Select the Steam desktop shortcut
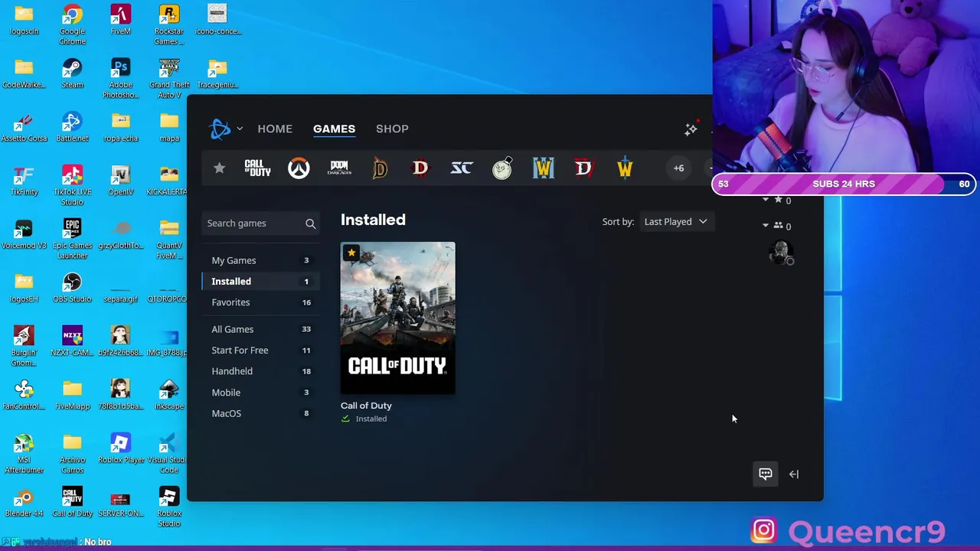 [x=72, y=74]
